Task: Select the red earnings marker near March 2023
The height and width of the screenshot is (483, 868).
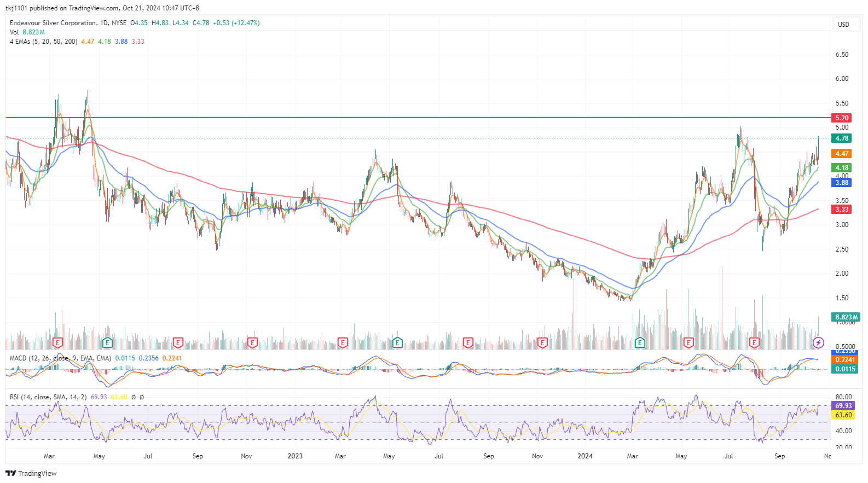Action: 343,343
